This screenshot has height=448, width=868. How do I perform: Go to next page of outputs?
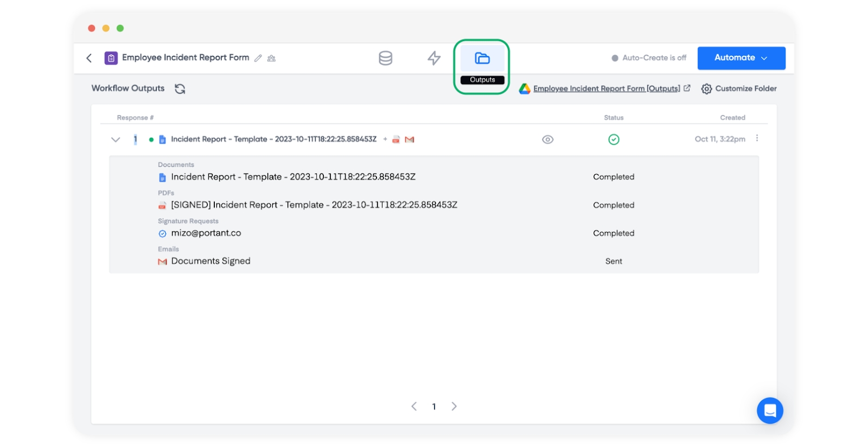[454, 406]
